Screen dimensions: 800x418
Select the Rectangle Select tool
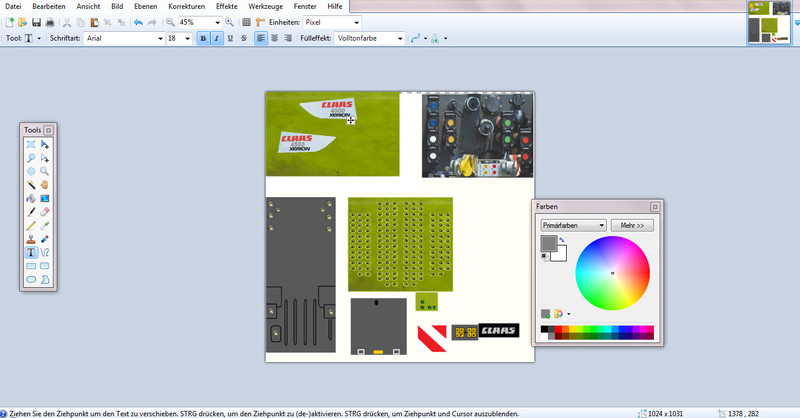pos(31,144)
